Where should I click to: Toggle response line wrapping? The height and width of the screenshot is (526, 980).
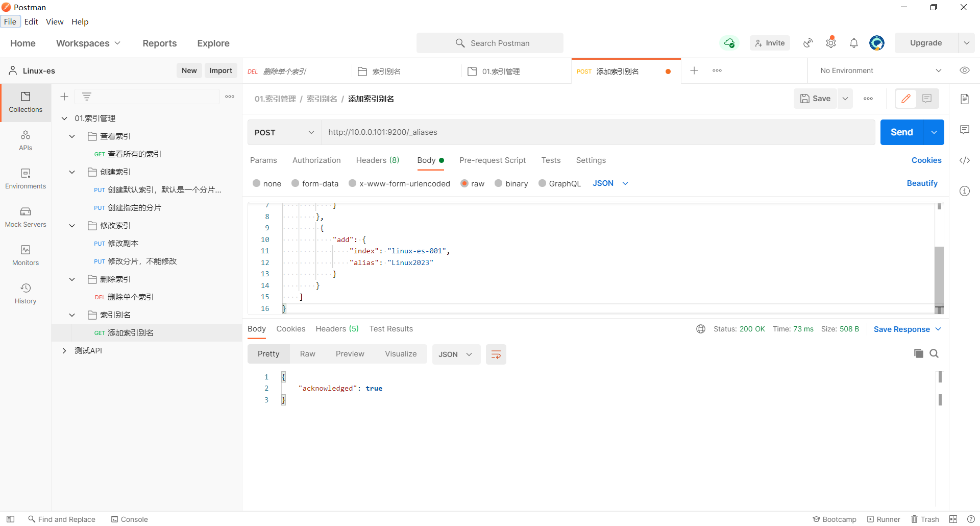click(x=496, y=354)
